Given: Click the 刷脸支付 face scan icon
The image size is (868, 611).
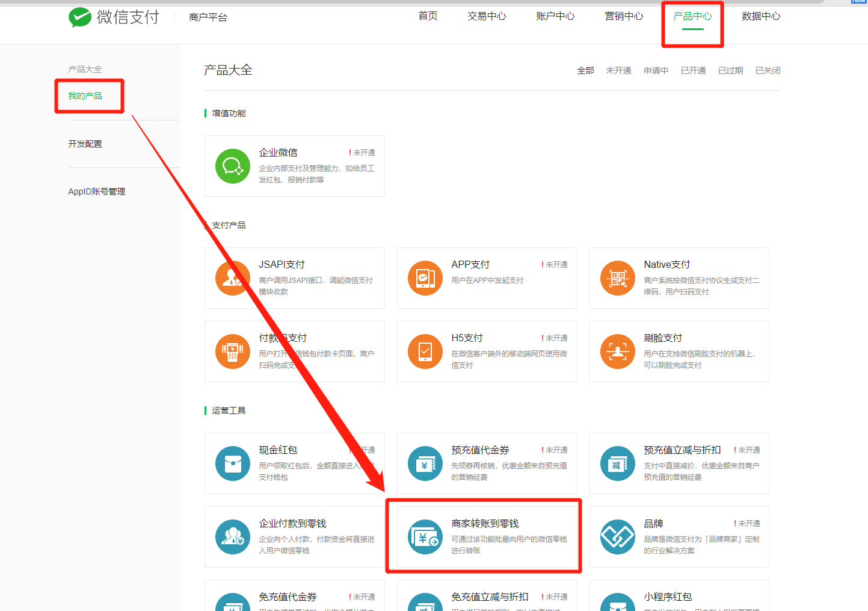Looking at the screenshot, I should pyautogui.click(x=618, y=352).
